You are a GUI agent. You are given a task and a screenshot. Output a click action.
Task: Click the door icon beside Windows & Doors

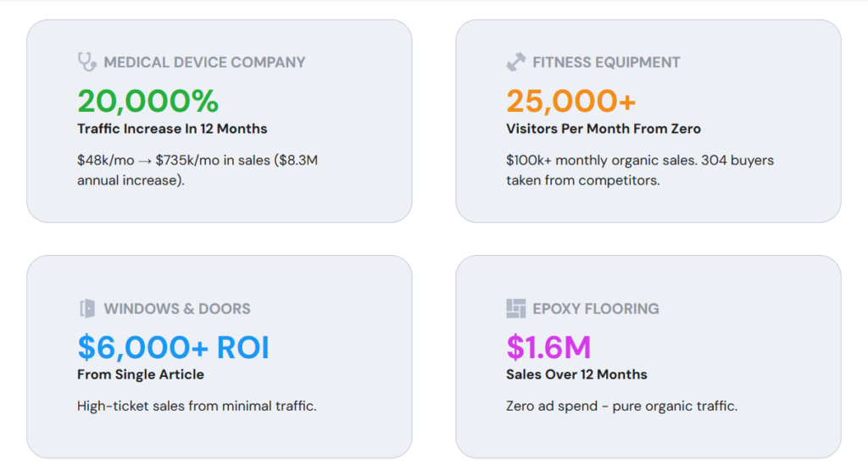coord(87,308)
